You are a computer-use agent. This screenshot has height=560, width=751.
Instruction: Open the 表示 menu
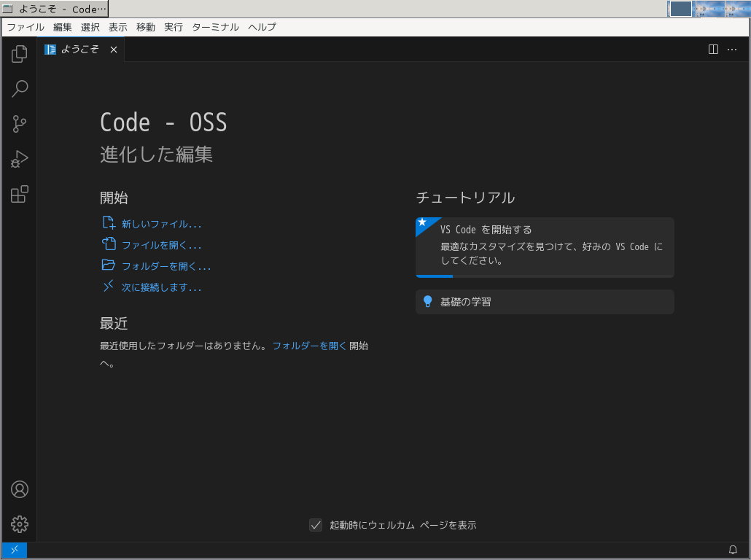click(118, 27)
